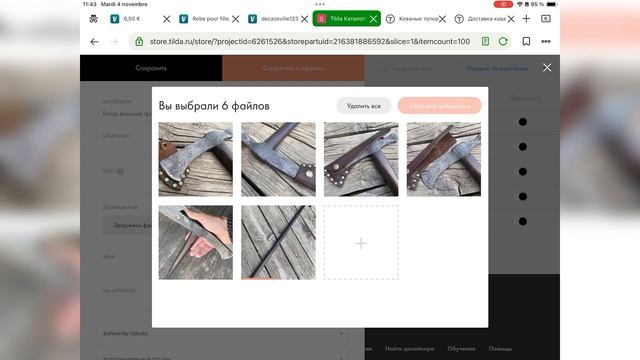The width and height of the screenshot is (640, 360).
Task: Select second thumbnail of axe with sheath
Action: (x=278, y=159)
